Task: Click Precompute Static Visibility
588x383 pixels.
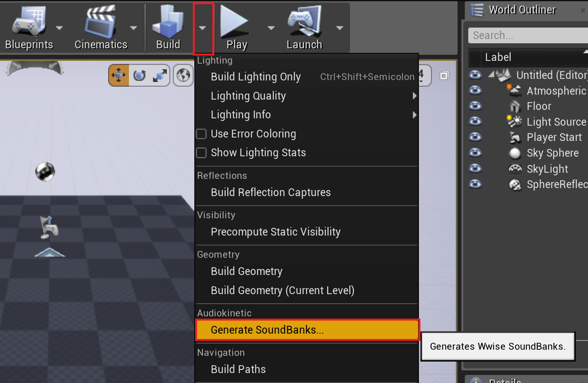Action: click(275, 232)
